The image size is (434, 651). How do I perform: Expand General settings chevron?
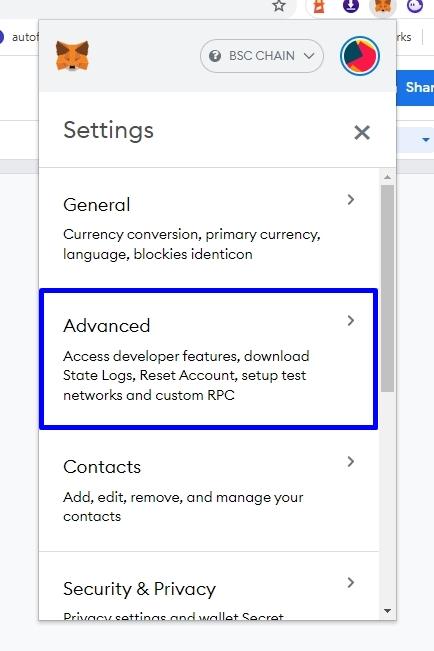point(351,200)
